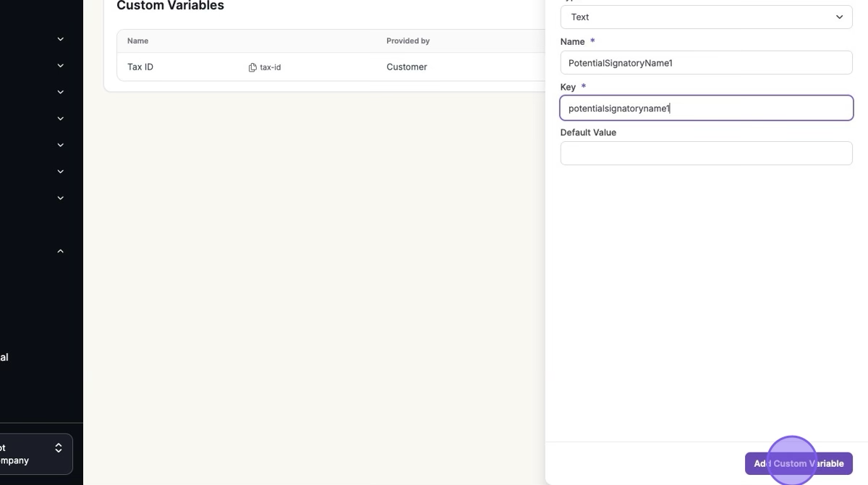Expand the bottommost down-chevron sidebar section
868x485 pixels.
61,198
